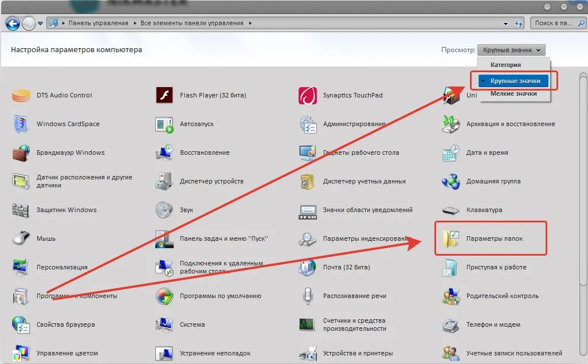
Task: Expand address bar history dropdown arrow
Action: pos(505,24)
